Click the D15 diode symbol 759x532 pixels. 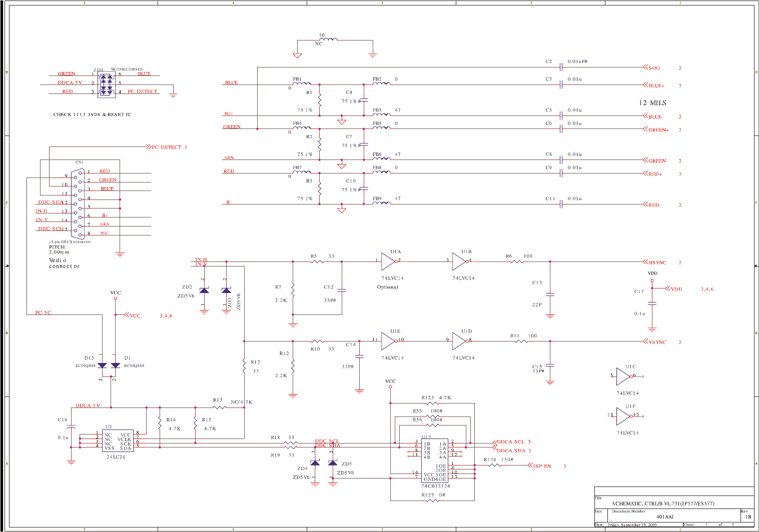coord(102,365)
